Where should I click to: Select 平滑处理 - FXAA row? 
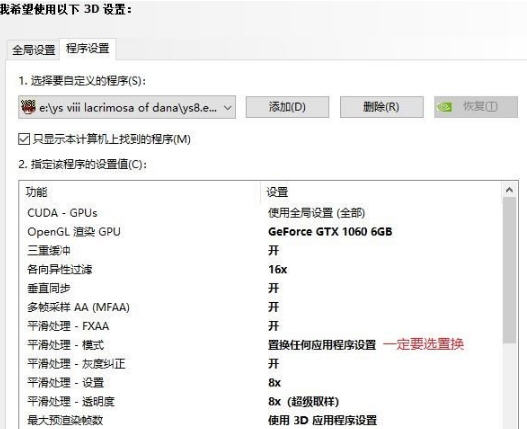[260, 326]
